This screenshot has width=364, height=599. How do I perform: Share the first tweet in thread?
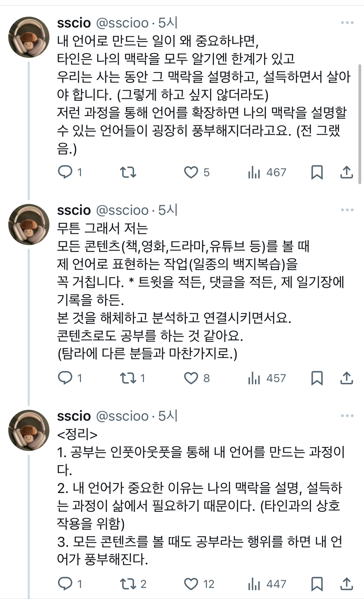(x=346, y=172)
